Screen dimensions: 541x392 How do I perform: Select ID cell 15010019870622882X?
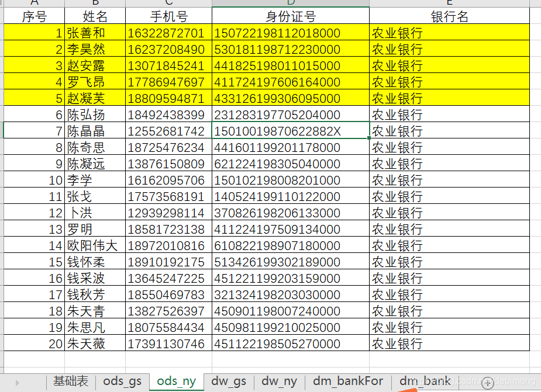[291, 131]
